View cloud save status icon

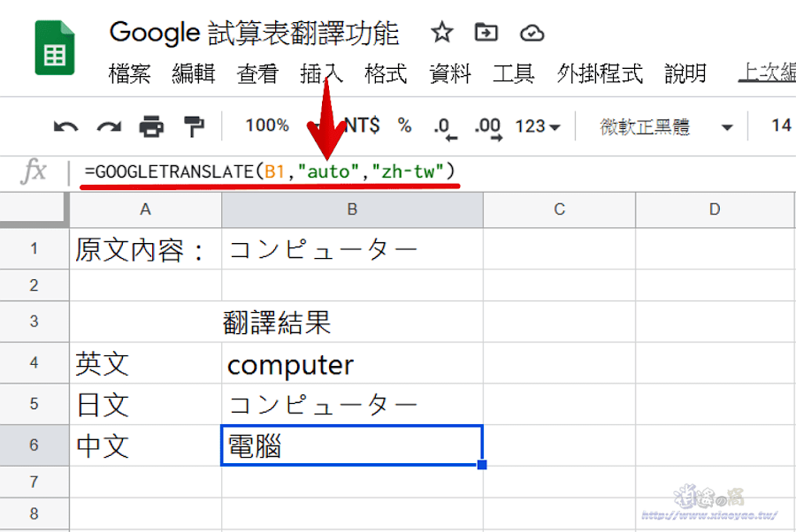[x=532, y=34]
